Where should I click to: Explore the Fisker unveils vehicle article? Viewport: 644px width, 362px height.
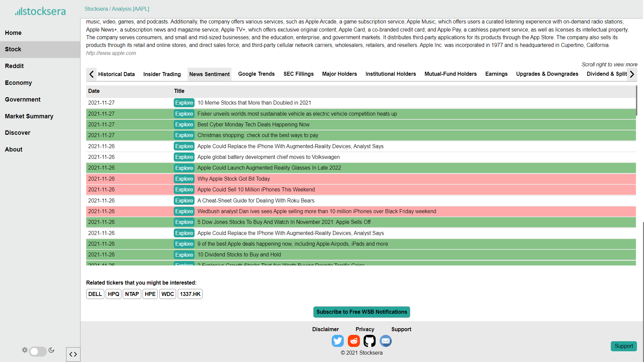tap(184, 114)
